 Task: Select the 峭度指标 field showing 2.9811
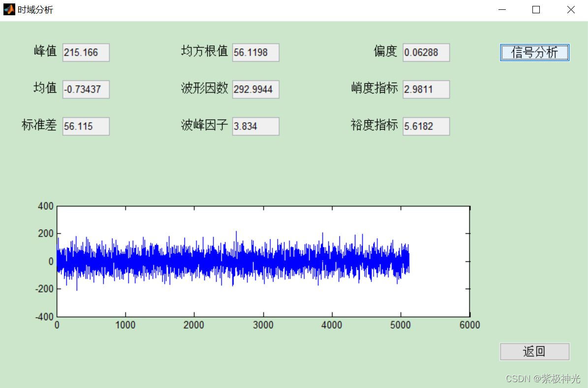coord(426,89)
